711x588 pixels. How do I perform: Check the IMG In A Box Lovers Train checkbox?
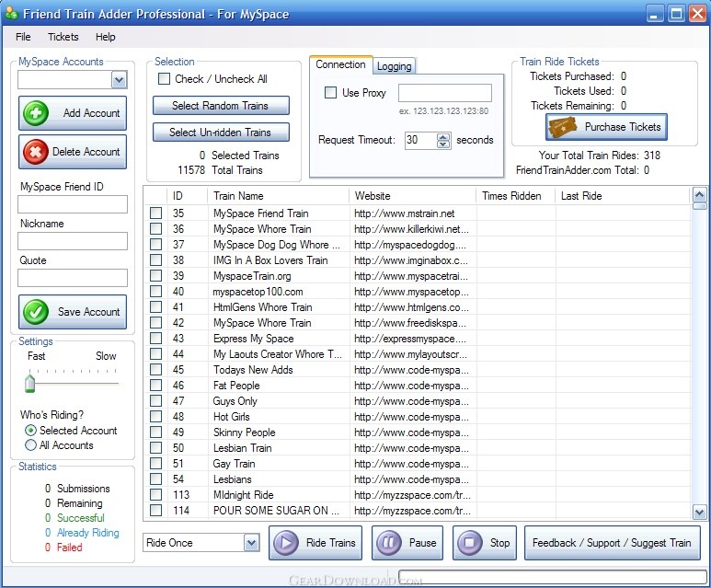(x=156, y=260)
